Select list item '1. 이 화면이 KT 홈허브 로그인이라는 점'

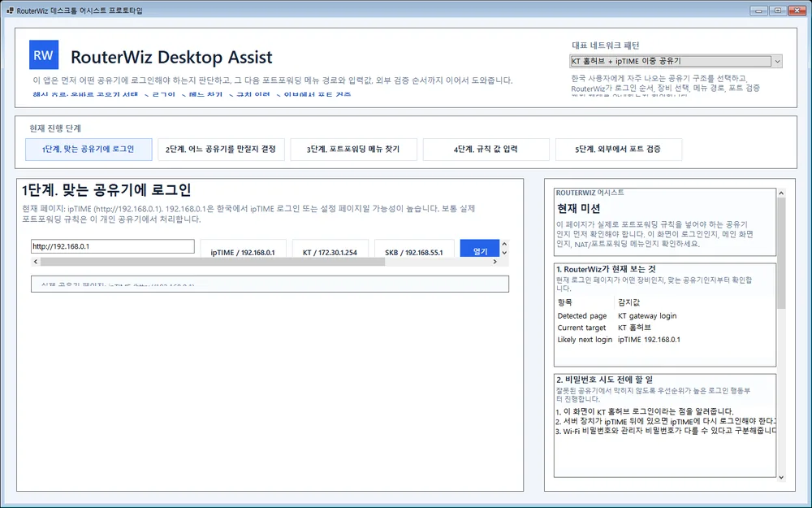click(644, 411)
